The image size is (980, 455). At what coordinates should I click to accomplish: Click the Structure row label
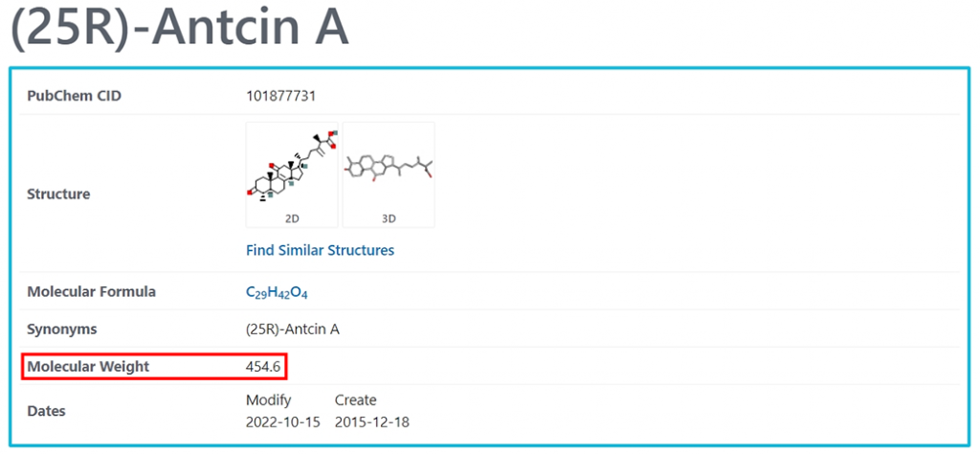tap(58, 194)
